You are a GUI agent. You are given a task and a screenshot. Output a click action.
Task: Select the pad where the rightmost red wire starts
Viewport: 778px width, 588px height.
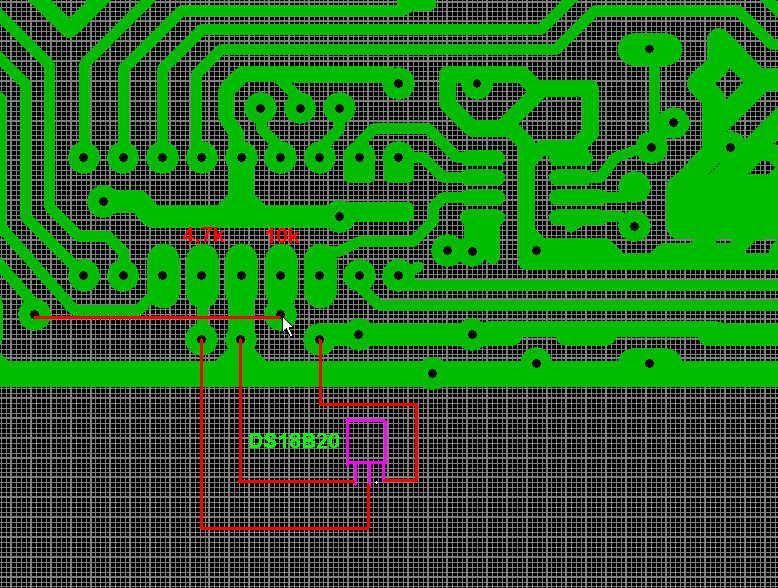[x=320, y=340]
